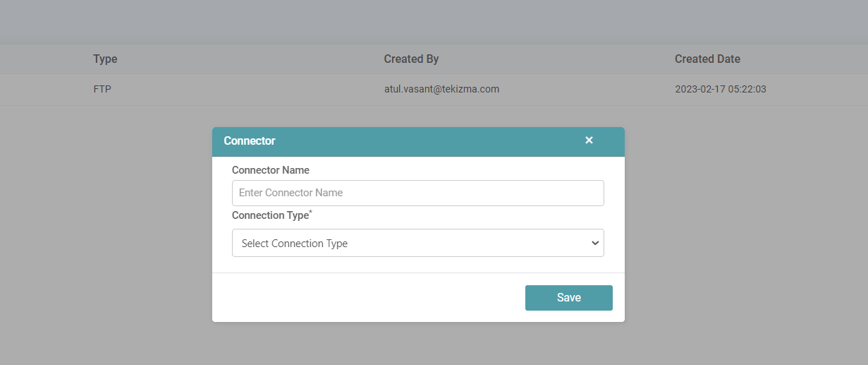Select the Created Date column header

[x=707, y=59]
